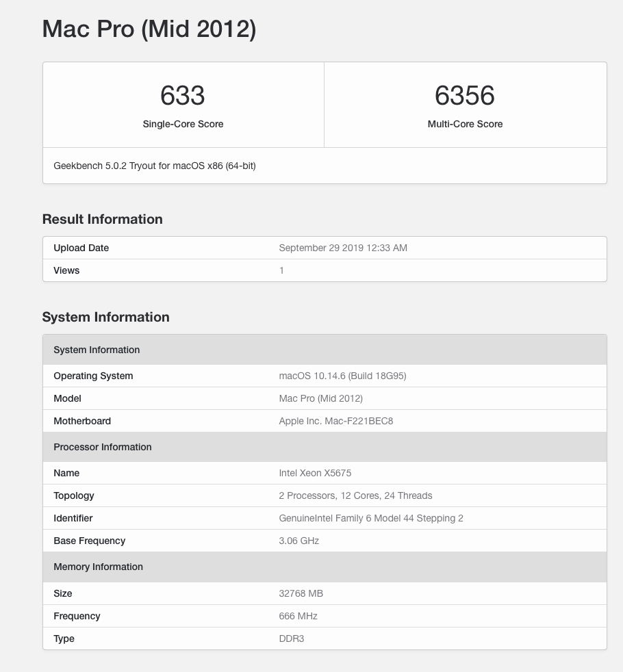Select 'Apple Inc. Mac-F221BEC8' motherboard value
This screenshot has width=623, height=672.
click(x=336, y=421)
